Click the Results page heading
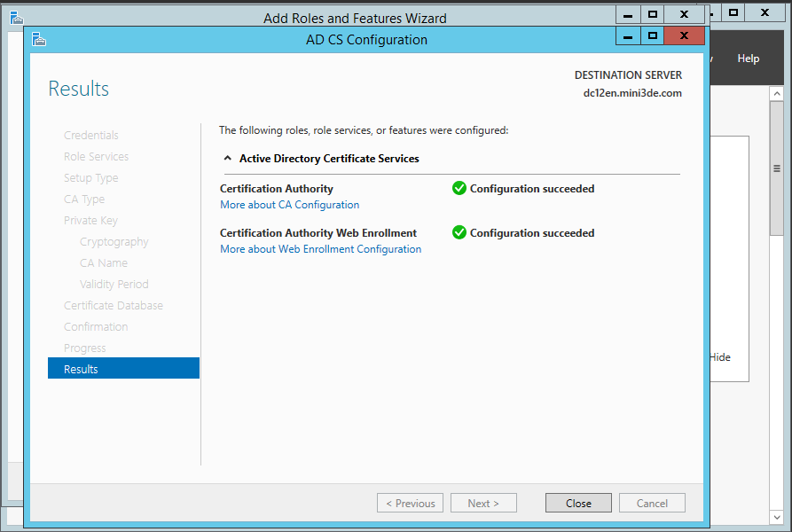 78,89
